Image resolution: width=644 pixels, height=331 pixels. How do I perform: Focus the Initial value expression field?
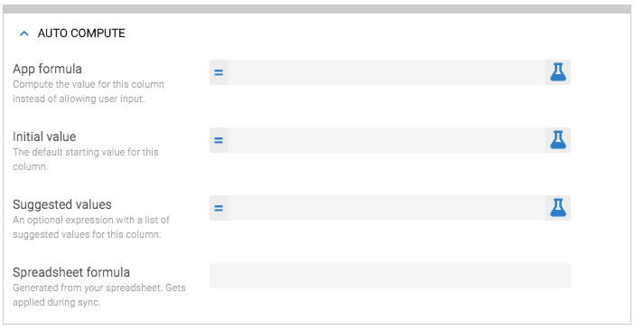click(387, 140)
